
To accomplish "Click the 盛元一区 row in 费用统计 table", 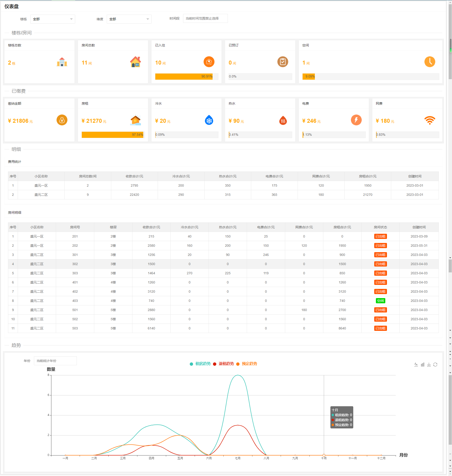I will [x=223, y=185].
